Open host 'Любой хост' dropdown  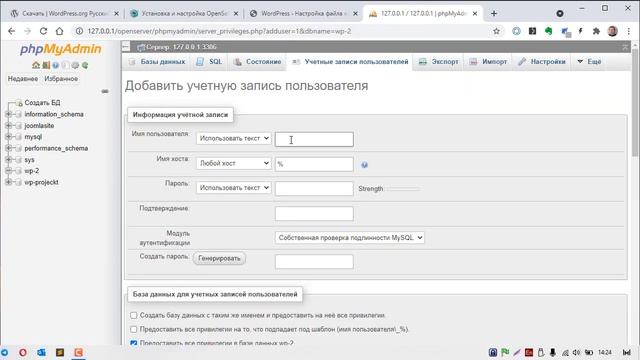pos(233,163)
